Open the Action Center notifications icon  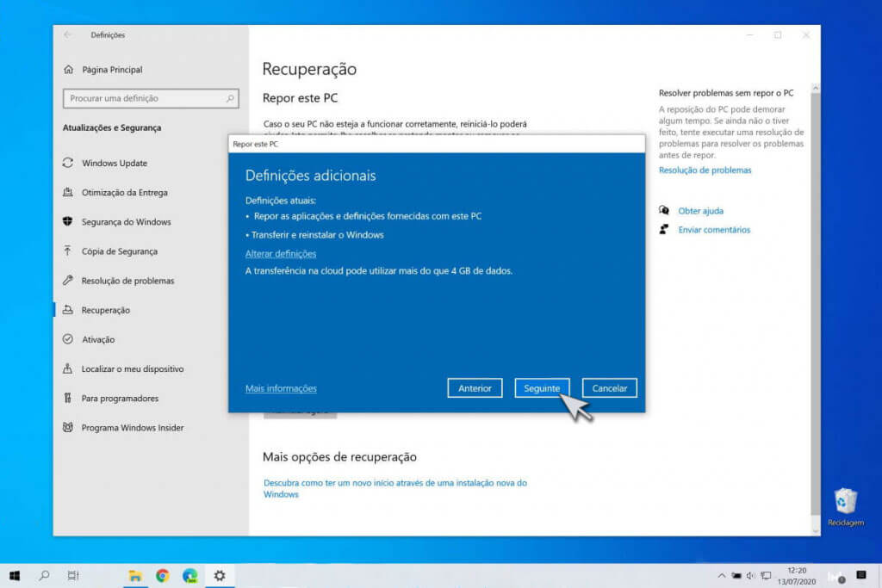point(861,575)
